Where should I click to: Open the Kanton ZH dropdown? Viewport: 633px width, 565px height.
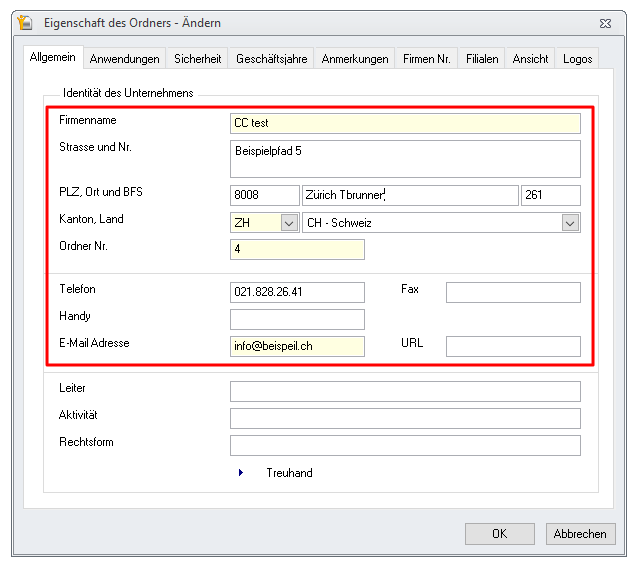289,223
